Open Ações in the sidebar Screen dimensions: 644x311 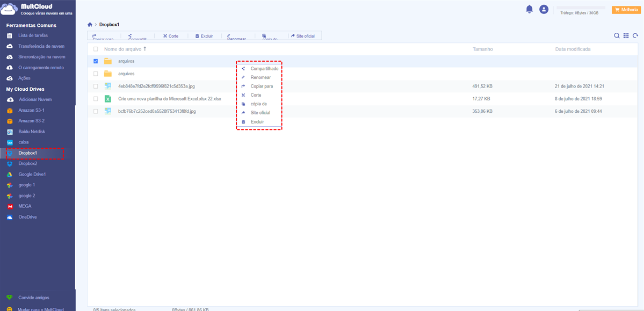pos(24,78)
